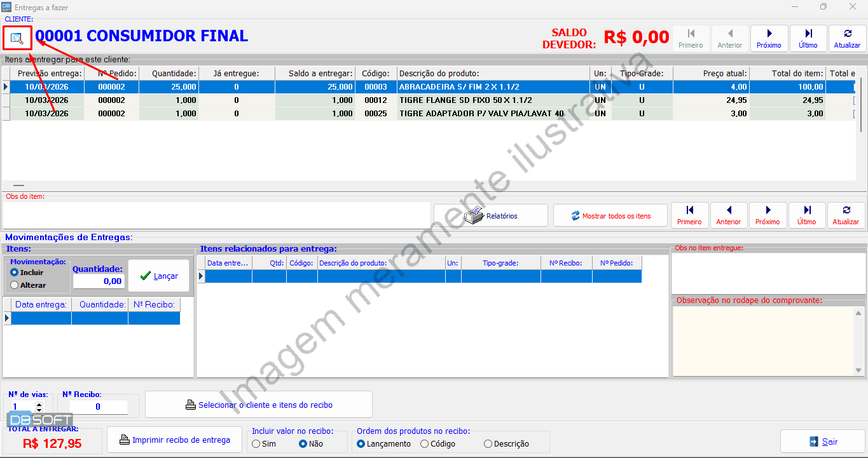Click the Quantidade input field
Image resolution: width=868 pixels, height=458 pixels.
(x=99, y=281)
